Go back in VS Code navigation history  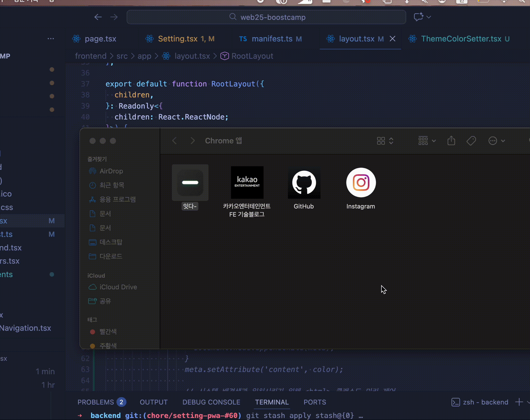point(98,17)
